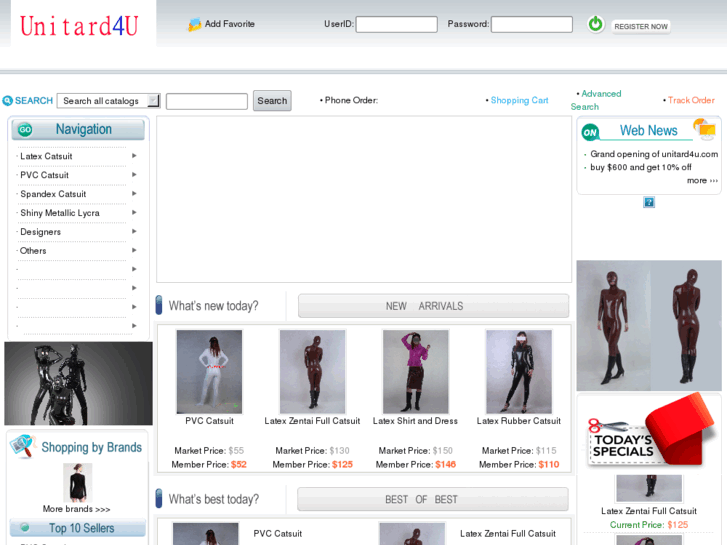Image resolution: width=727 pixels, height=545 pixels.
Task: Open PVC Catsuit category
Action: pos(45,175)
